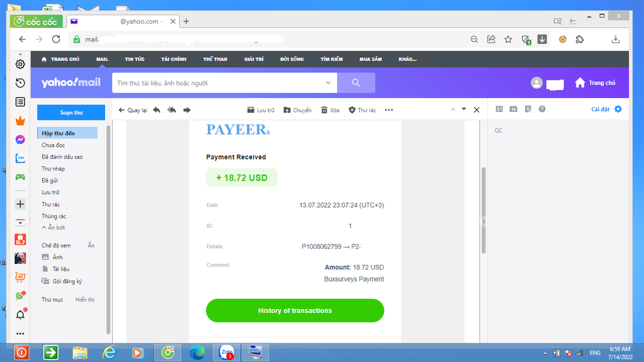Open help question mark icon
The height and width of the screenshot is (362, 644).
coord(542,109)
